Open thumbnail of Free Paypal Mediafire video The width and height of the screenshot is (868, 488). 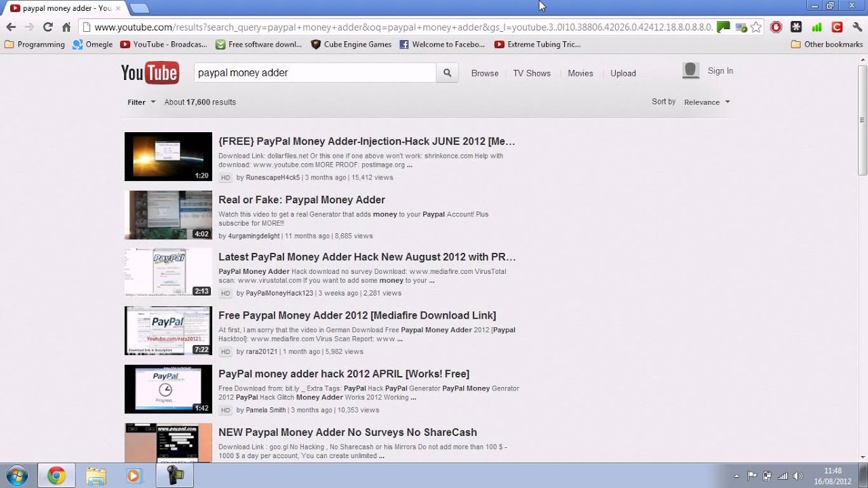click(168, 331)
